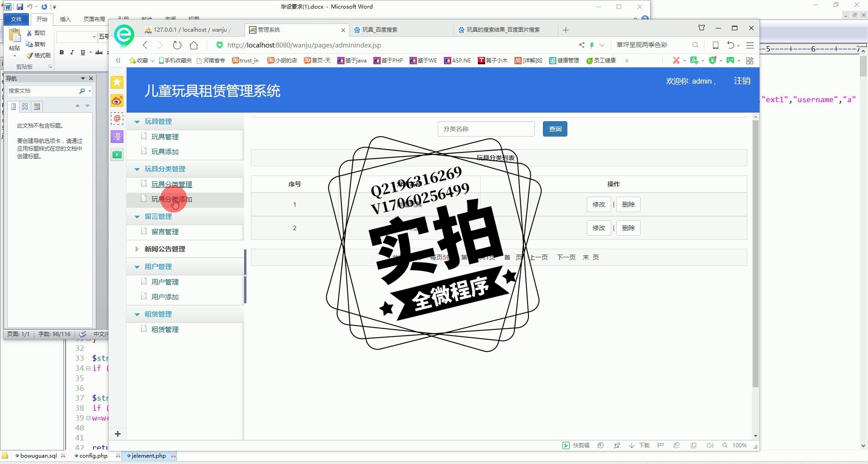Toggle bold in Word ribbon
The height and width of the screenshot is (464, 868).
[x=61, y=52]
